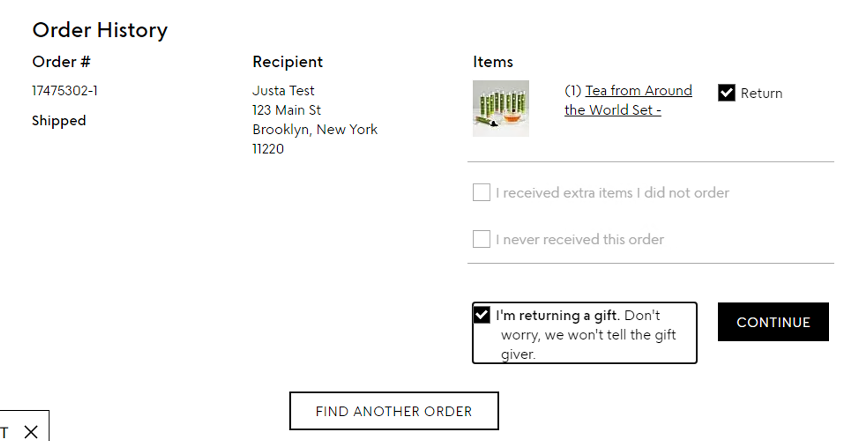The width and height of the screenshot is (868, 441).
Task: Click the Recipient column heading
Action: [288, 62]
